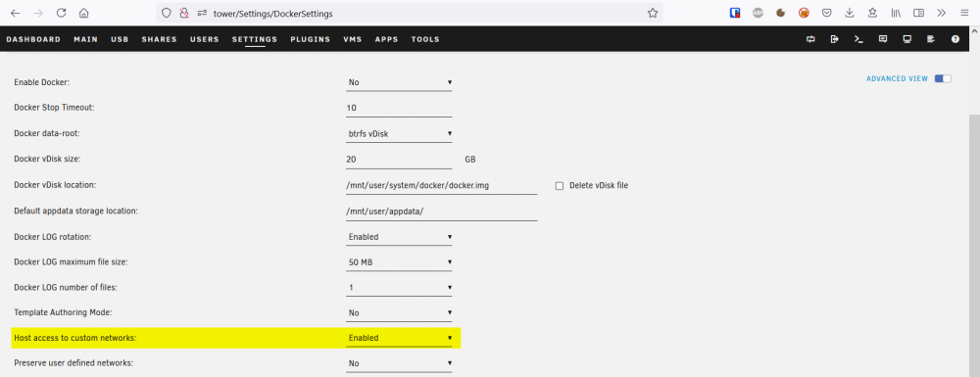This screenshot has height=377, width=980.
Task: Click the toolbar star-over-tray bookmarks icon
Action: pyautogui.click(x=872, y=13)
